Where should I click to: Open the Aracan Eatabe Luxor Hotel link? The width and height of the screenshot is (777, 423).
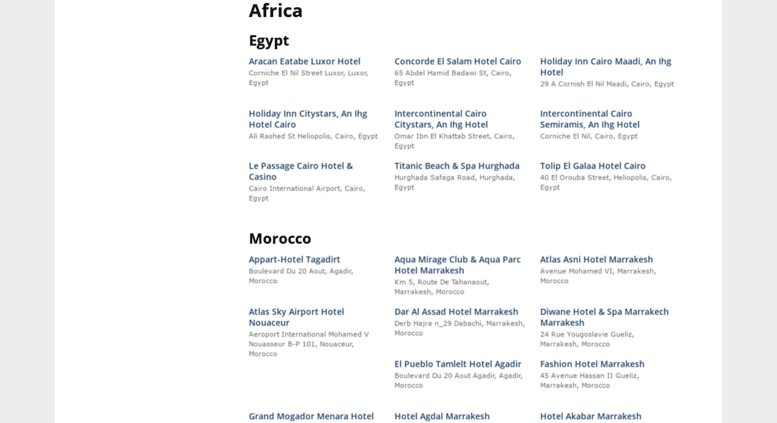304,61
